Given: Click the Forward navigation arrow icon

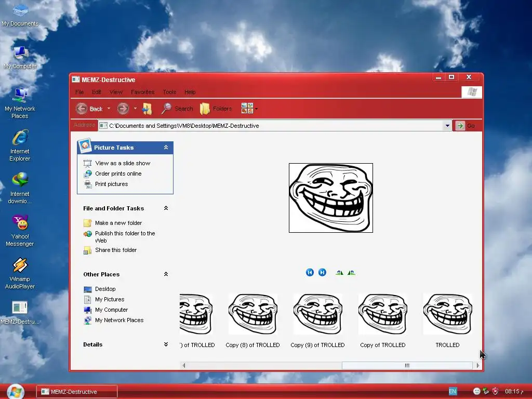Looking at the screenshot, I should pos(123,109).
